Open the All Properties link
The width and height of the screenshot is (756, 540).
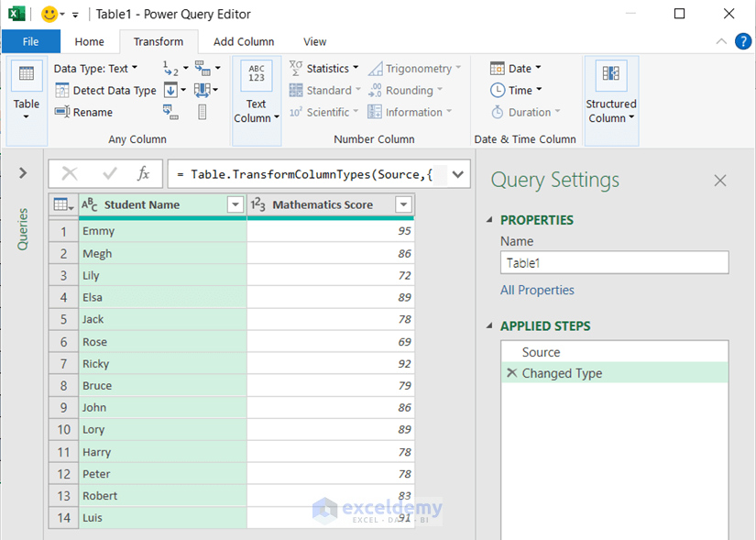(537, 290)
